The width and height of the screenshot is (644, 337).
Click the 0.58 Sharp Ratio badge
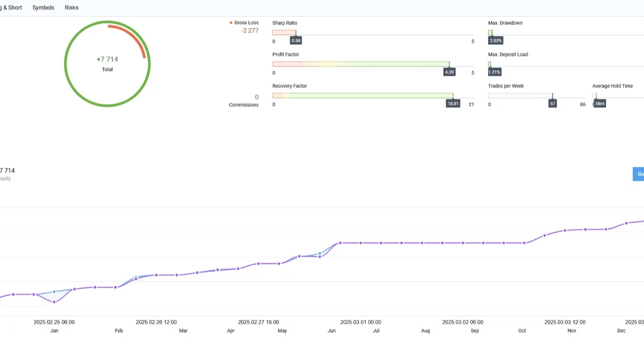click(x=296, y=41)
